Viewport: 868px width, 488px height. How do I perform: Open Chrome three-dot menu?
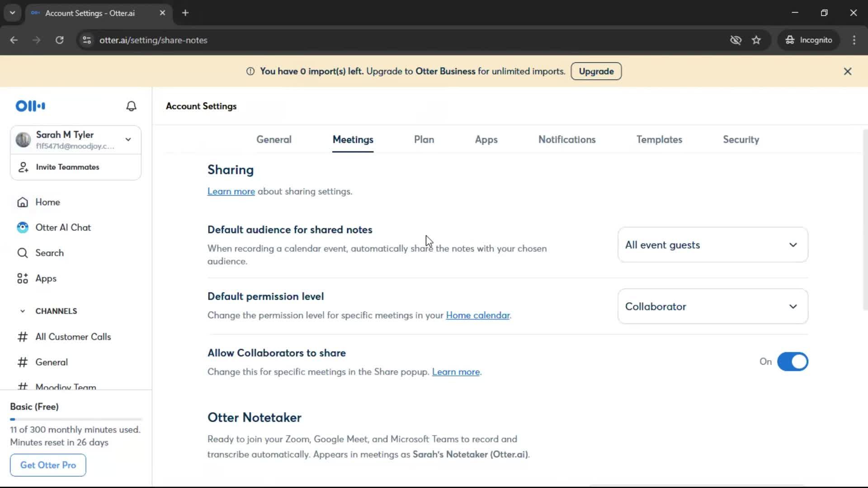coord(854,40)
